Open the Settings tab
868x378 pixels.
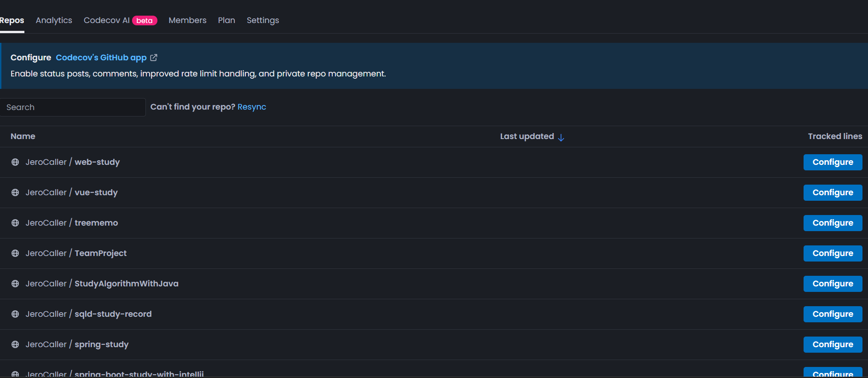click(x=263, y=20)
